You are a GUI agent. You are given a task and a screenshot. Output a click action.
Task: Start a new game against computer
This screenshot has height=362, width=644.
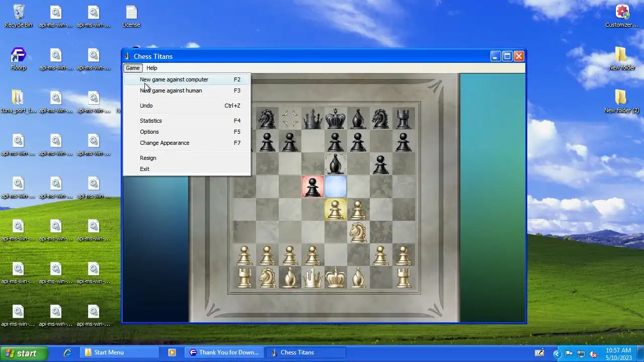[x=187, y=79]
